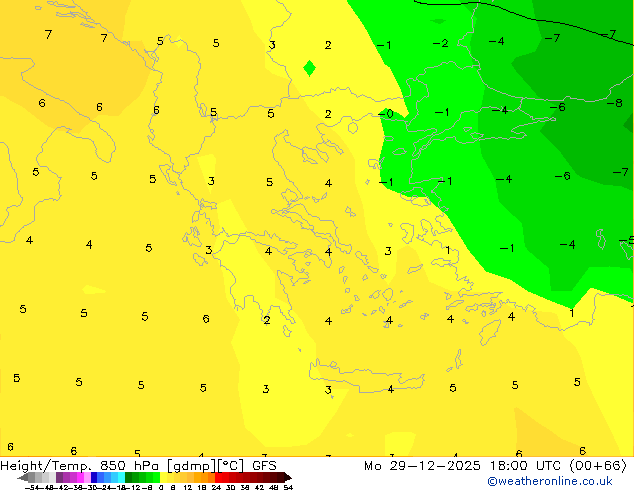Click the '-2' temperature value on the map

pos(441,43)
